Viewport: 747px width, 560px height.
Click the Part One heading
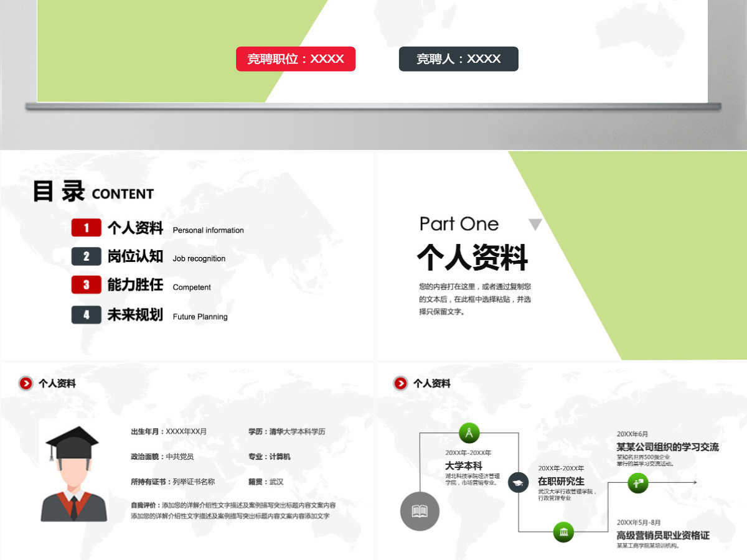[x=459, y=224]
